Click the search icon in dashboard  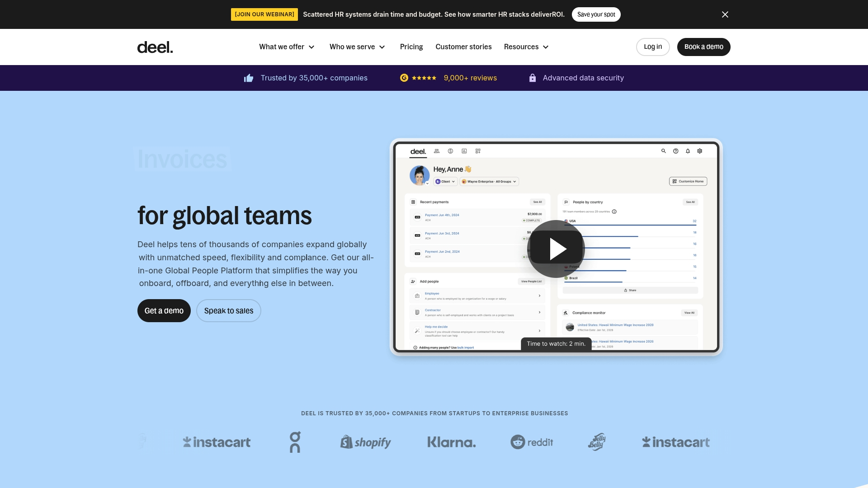664,151
